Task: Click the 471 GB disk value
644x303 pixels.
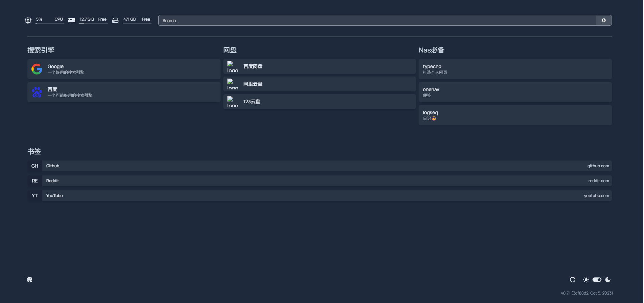Action: tap(130, 19)
